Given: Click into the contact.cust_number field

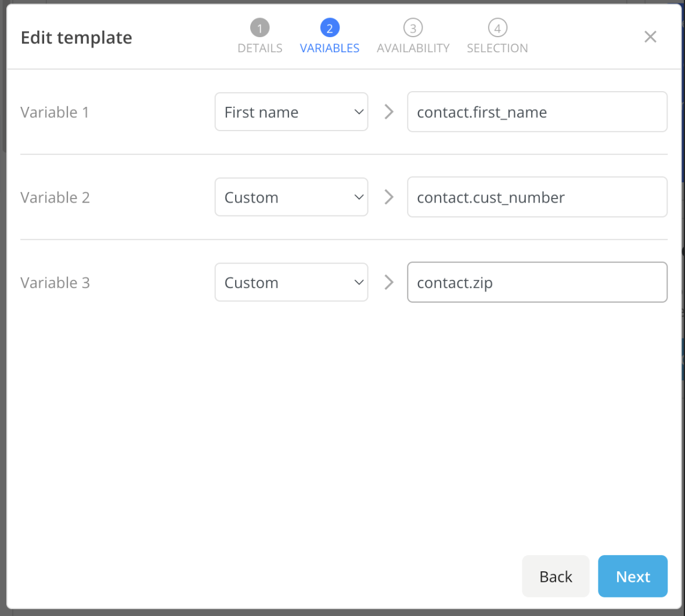Looking at the screenshot, I should (536, 197).
